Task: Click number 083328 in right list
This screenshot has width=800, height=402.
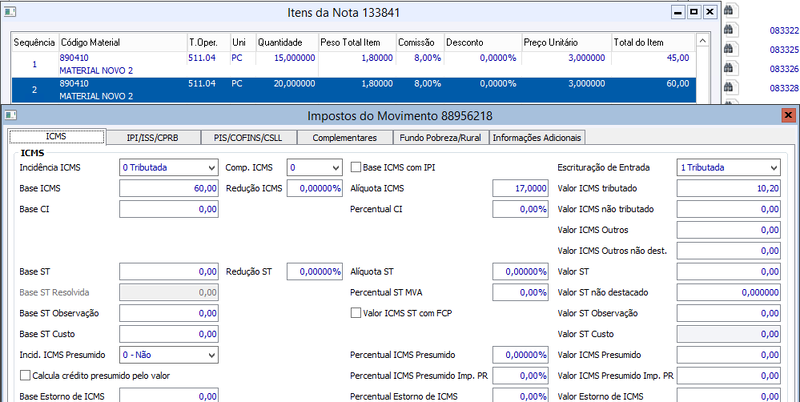Action: (x=784, y=88)
